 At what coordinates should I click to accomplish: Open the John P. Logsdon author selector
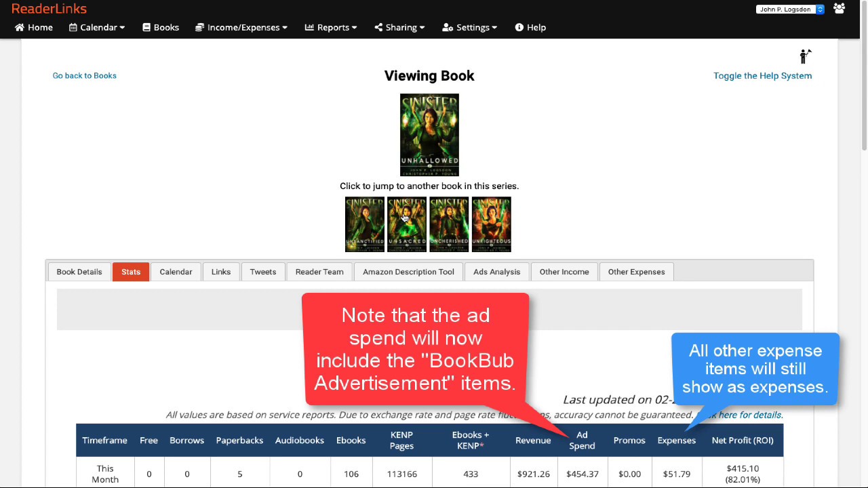click(791, 9)
